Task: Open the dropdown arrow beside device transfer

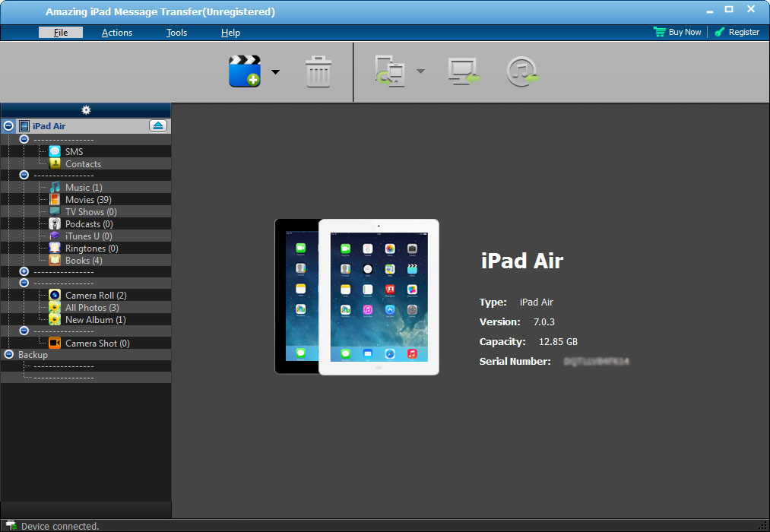Action: pos(420,71)
